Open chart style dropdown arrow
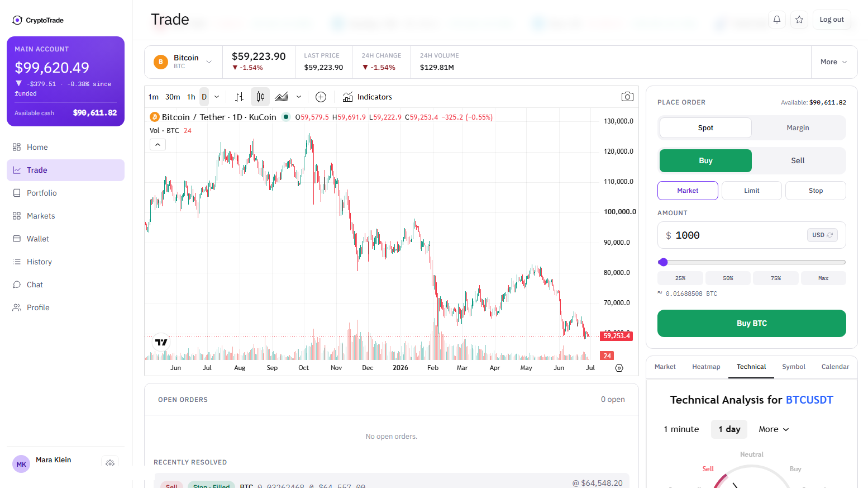Image resolution: width=868 pixels, height=488 pixels. [x=299, y=97]
